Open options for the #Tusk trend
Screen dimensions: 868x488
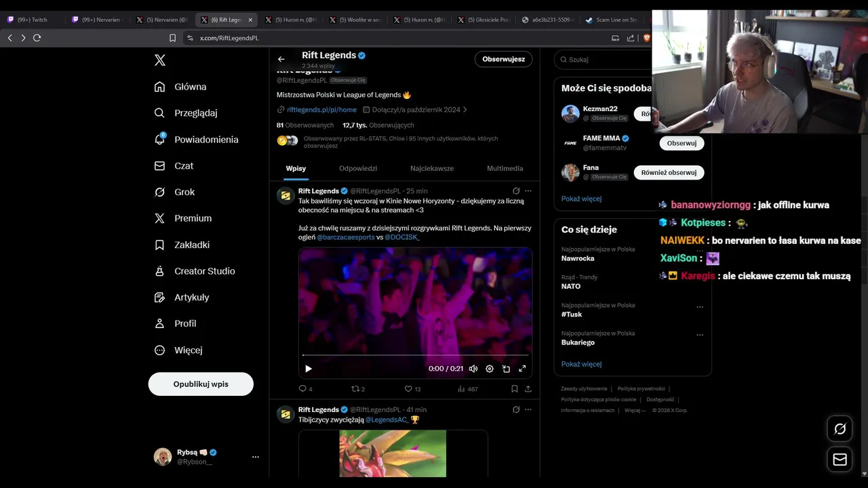point(700,306)
